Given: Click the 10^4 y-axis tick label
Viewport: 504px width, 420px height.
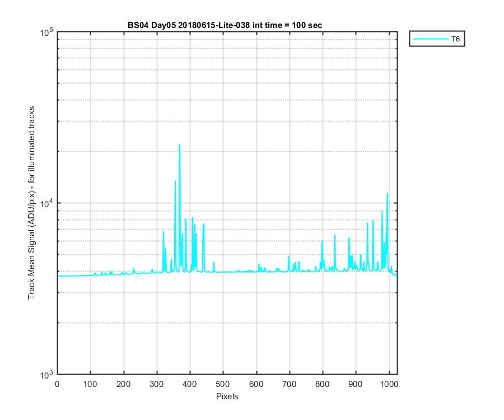Looking at the screenshot, I should (47, 203).
